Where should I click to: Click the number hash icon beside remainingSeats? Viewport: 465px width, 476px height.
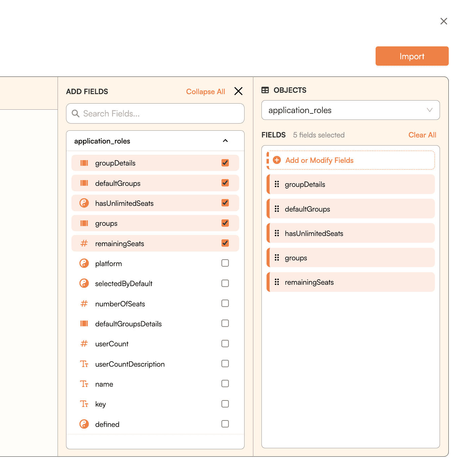click(x=84, y=243)
